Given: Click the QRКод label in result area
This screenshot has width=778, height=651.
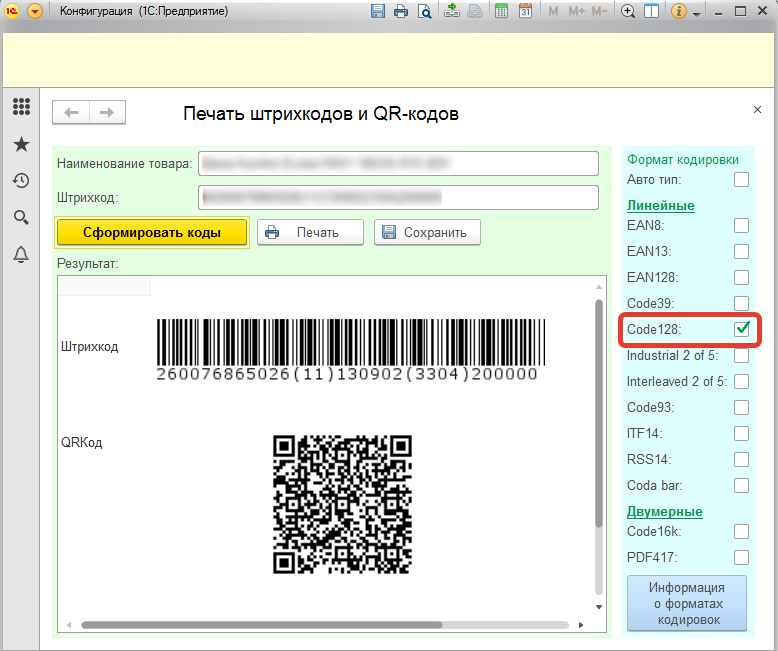Looking at the screenshot, I should (81, 442).
